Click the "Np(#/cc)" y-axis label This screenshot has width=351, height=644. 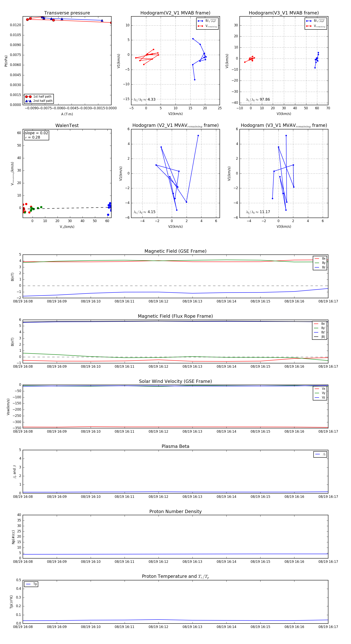13,537
